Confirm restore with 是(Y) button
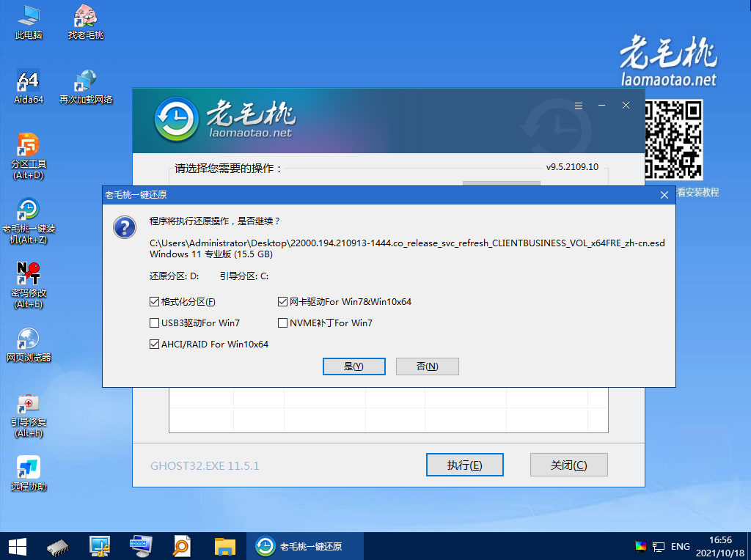 pyautogui.click(x=354, y=366)
